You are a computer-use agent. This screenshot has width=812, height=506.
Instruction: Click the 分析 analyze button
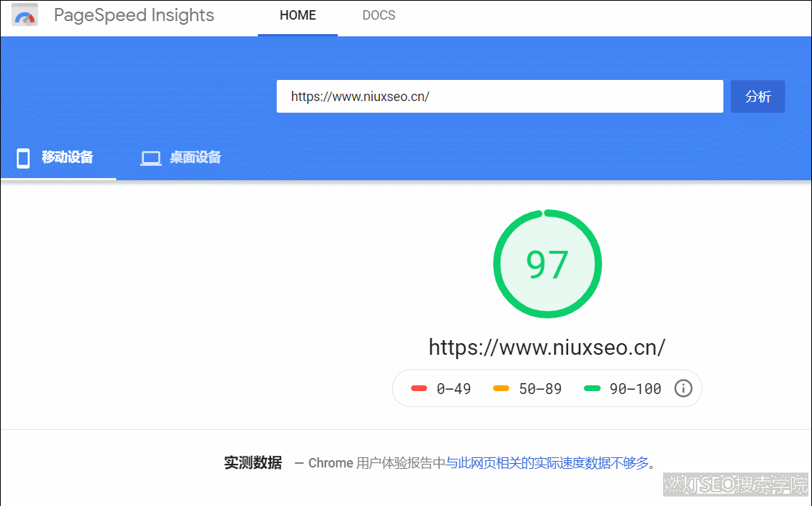[x=758, y=97]
